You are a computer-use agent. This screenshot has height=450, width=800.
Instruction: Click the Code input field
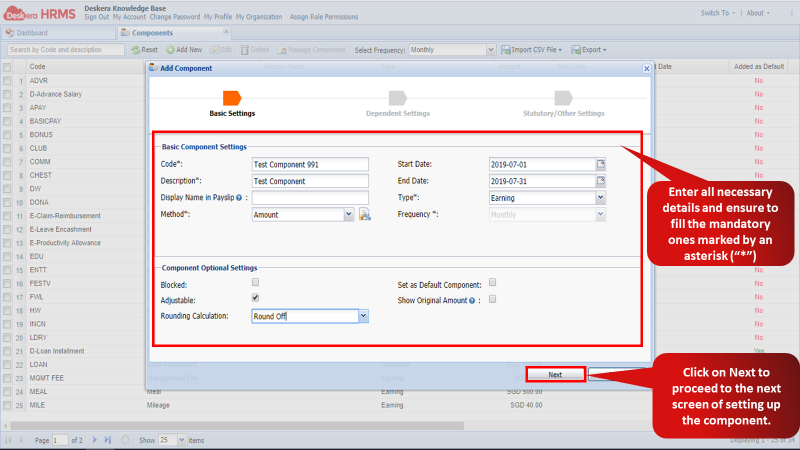(310, 164)
